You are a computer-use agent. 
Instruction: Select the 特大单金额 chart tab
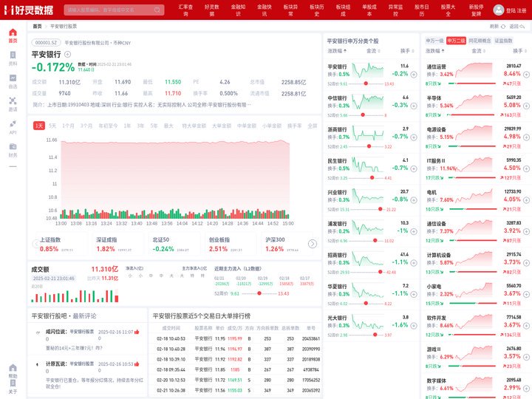pos(194,126)
